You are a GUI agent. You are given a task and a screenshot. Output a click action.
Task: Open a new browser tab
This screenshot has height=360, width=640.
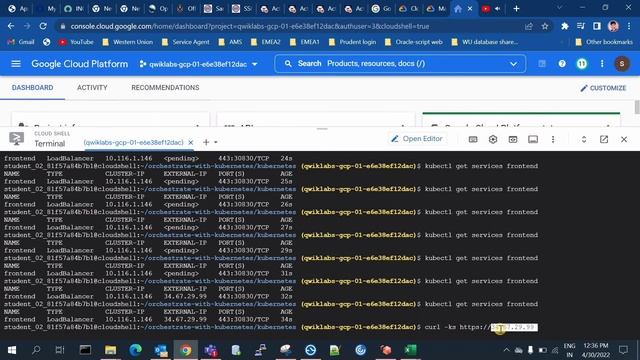coord(516,9)
